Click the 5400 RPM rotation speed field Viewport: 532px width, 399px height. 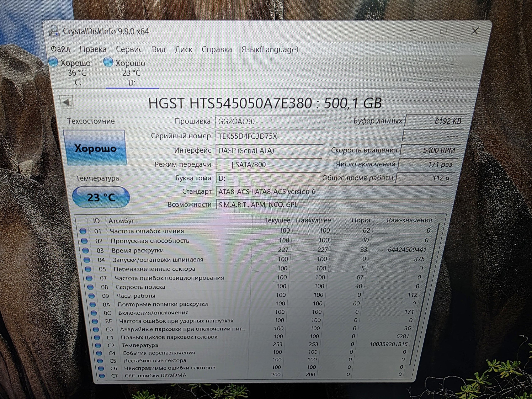[431, 150]
